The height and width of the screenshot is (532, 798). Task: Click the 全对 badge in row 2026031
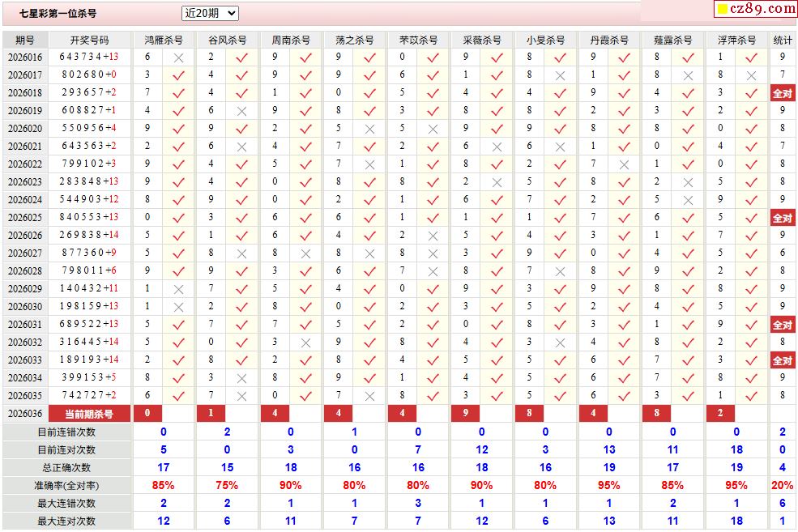[783, 325]
